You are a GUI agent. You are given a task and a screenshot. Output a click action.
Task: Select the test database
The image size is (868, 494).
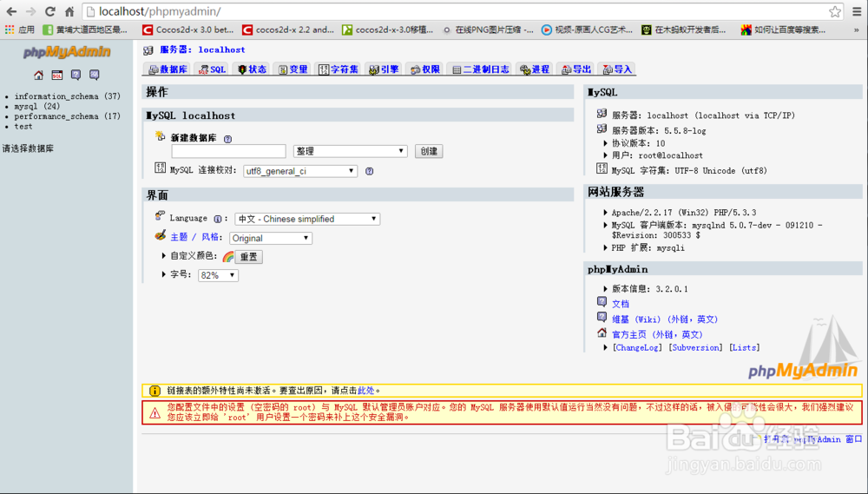pyautogui.click(x=23, y=126)
